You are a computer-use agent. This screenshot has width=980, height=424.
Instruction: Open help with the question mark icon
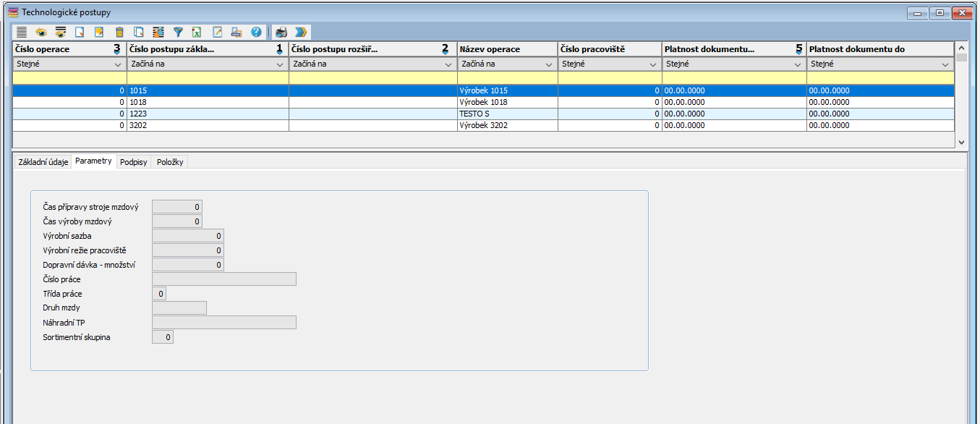[x=256, y=32]
